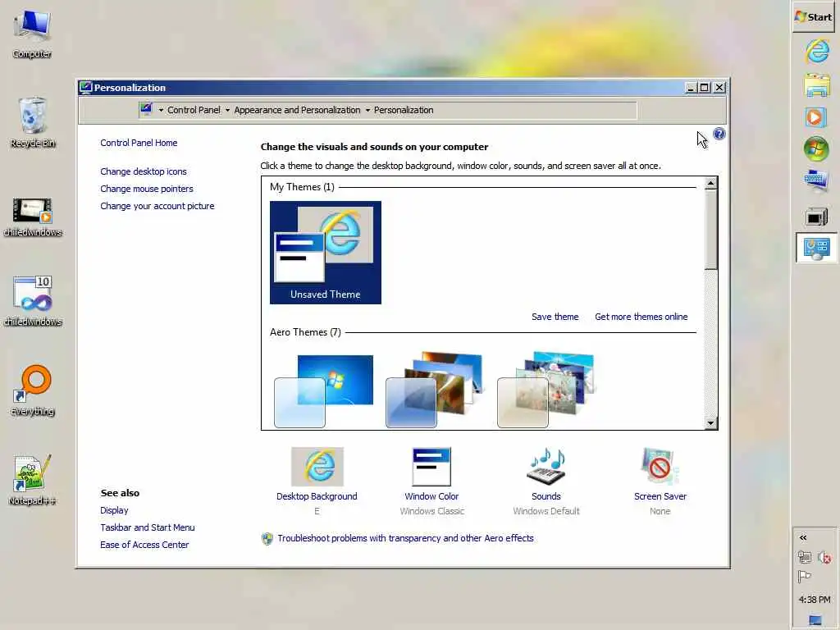
Task: Open Desktop Background settings icon
Action: 317,467
